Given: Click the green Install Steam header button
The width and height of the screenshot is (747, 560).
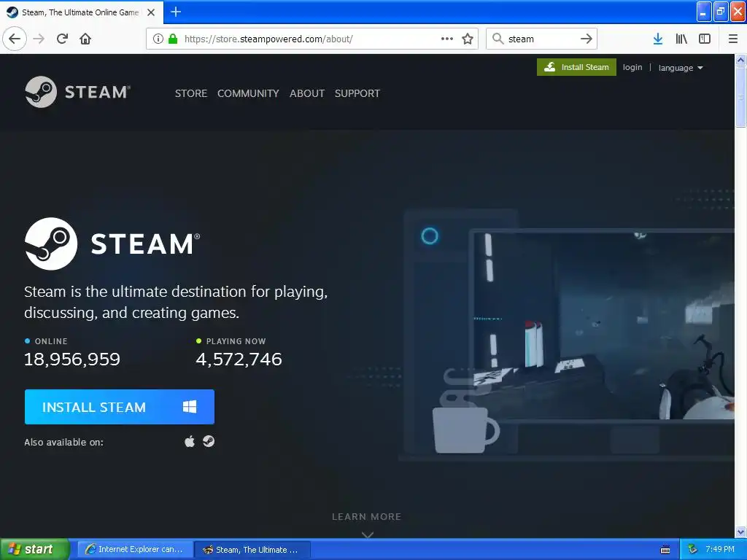Looking at the screenshot, I should click(576, 67).
